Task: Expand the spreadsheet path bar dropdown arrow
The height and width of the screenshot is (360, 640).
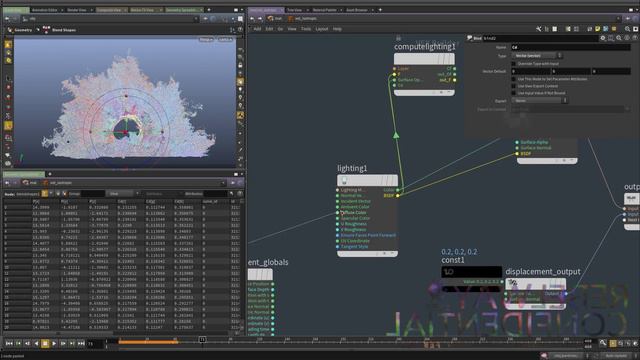Action: [x=223, y=183]
